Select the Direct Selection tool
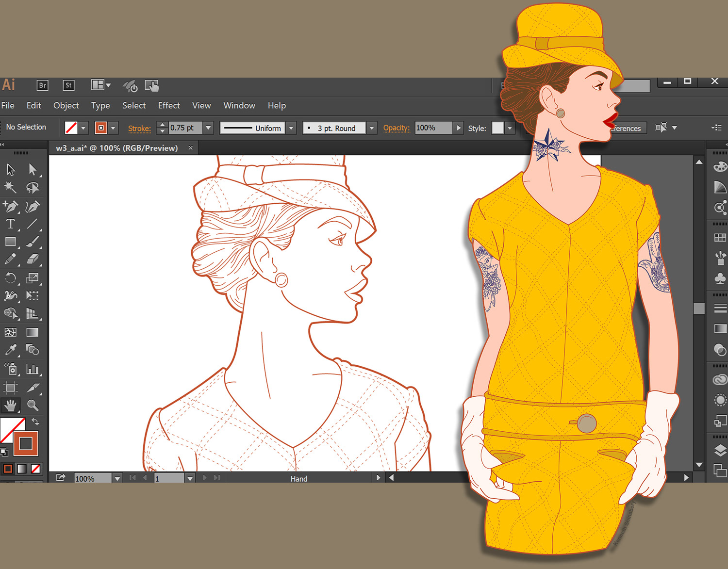Image resolution: width=728 pixels, height=569 pixels. pyautogui.click(x=33, y=169)
